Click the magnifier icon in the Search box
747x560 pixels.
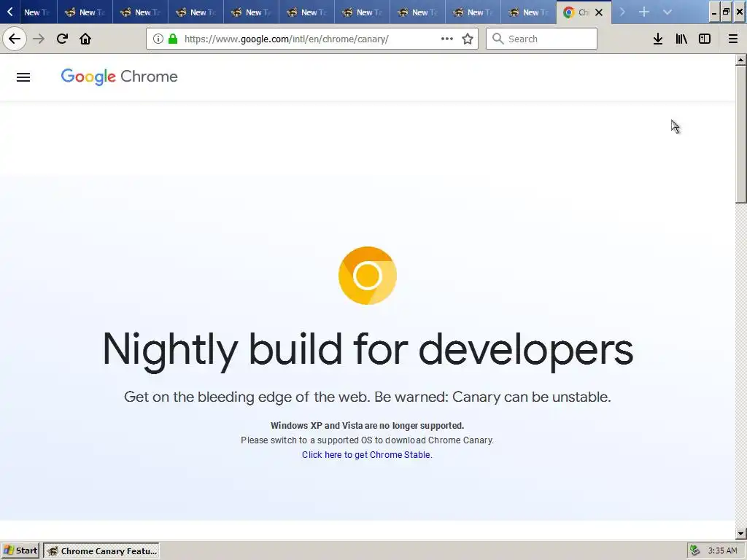(498, 39)
